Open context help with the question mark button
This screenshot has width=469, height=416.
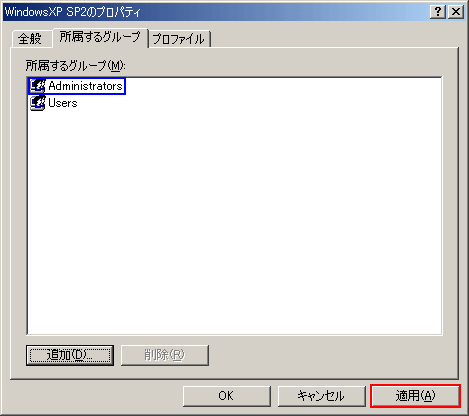438,12
